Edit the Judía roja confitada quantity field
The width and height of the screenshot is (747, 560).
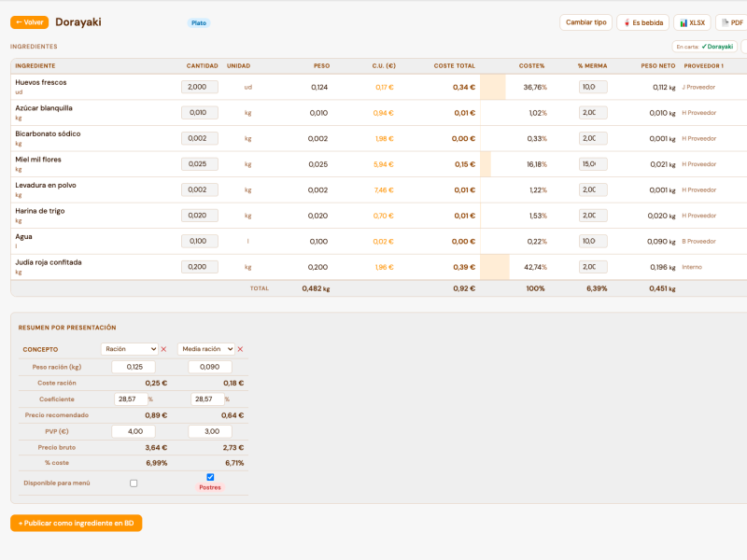(x=200, y=267)
